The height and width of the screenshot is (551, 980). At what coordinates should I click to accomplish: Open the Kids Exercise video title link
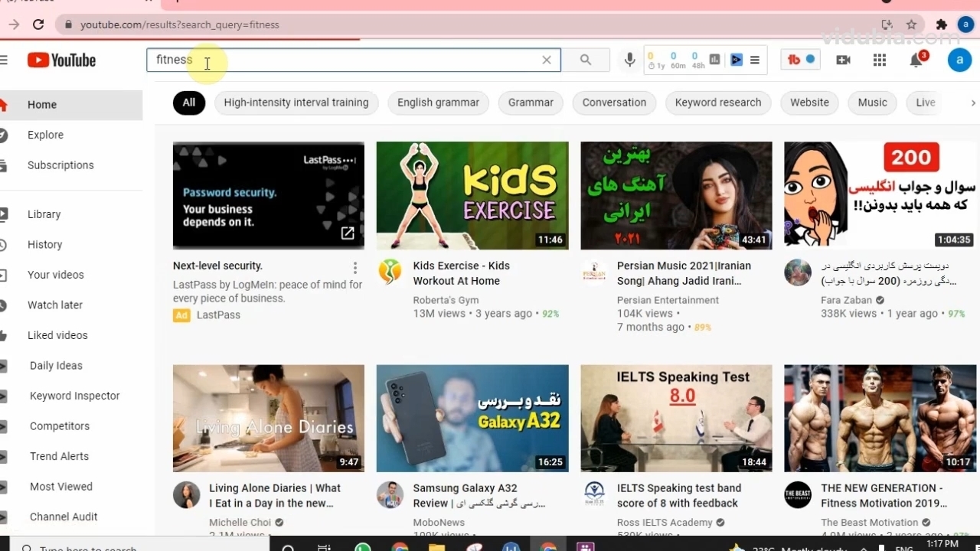tap(461, 273)
